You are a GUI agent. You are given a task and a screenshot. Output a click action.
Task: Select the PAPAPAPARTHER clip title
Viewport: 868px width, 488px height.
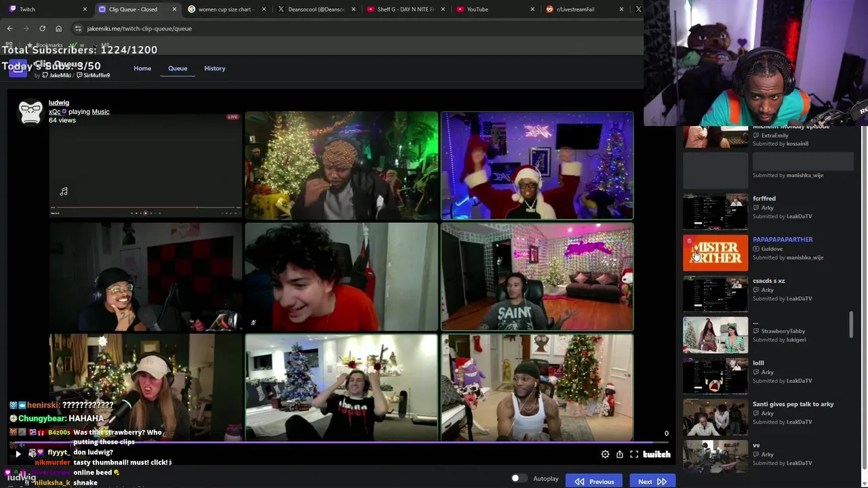[x=783, y=239]
